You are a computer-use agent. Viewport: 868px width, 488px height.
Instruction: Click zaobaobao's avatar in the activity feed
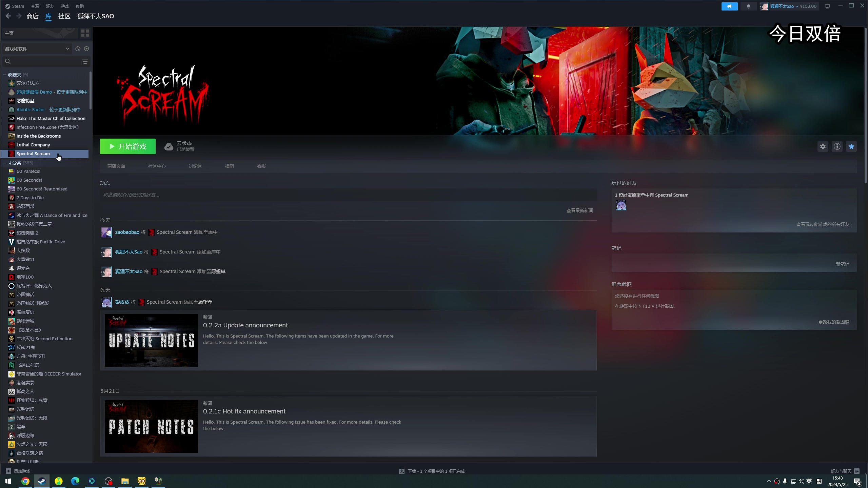[106, 232]
